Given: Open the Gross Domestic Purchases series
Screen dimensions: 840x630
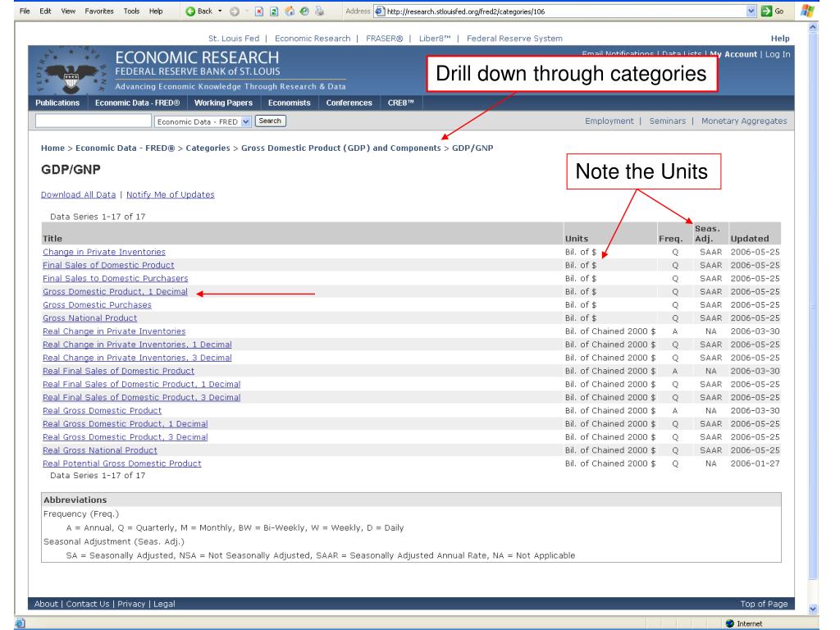Looking at the screenshot, I should (97, 305).
